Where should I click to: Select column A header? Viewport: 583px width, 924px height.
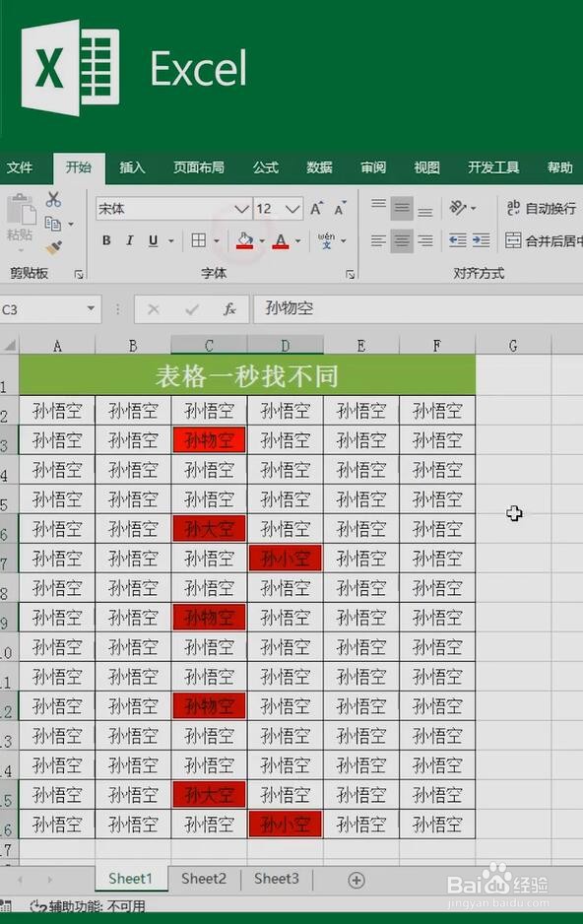57,346
